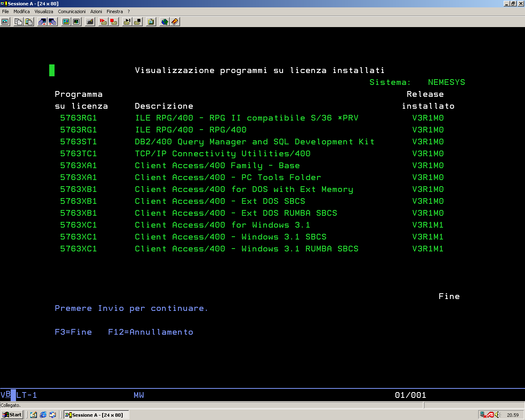Click the Send File to host icon

tap(42, 22)
